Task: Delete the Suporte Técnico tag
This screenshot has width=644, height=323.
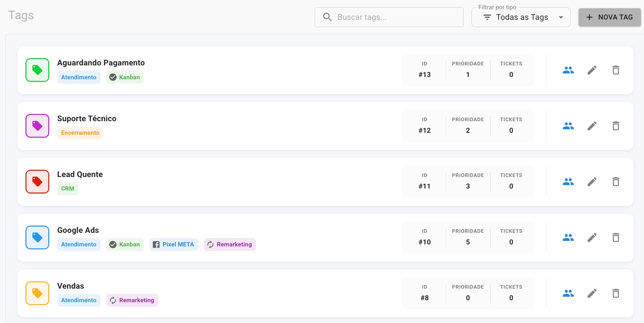Action: (x=616, y=126)
